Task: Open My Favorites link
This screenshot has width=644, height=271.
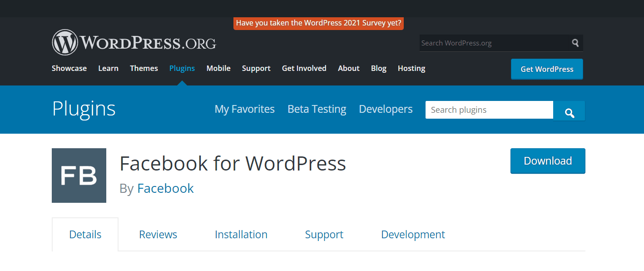Action: pos(245,109)
